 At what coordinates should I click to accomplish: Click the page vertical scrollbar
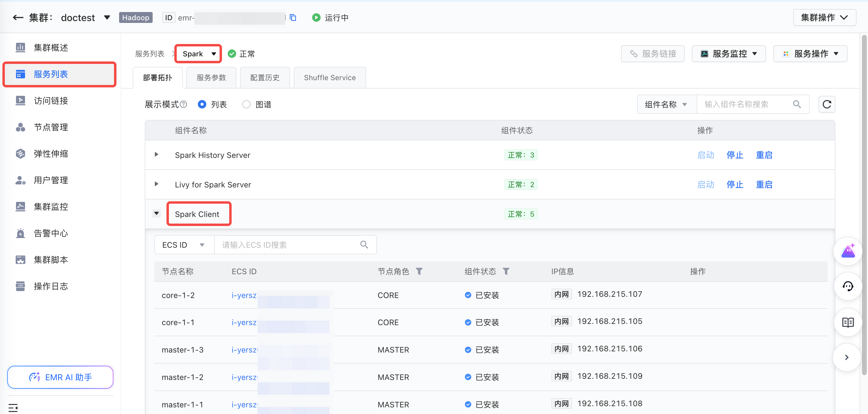click(865, 205)
